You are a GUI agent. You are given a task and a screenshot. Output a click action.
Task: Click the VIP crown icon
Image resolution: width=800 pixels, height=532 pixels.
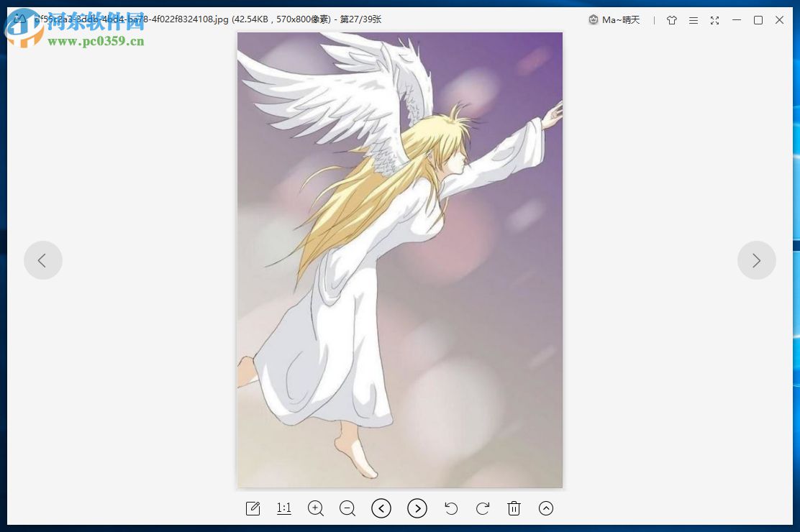click(x=593, y=20)
